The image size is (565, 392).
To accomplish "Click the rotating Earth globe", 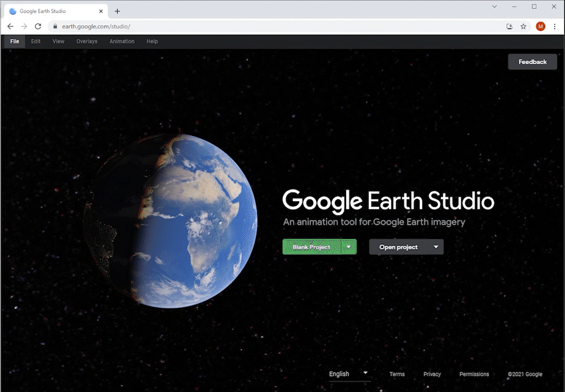I will point(170,221).
